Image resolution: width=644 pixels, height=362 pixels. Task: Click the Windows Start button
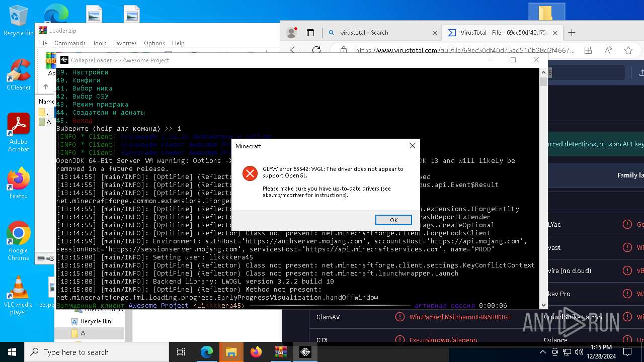point(12,352)
